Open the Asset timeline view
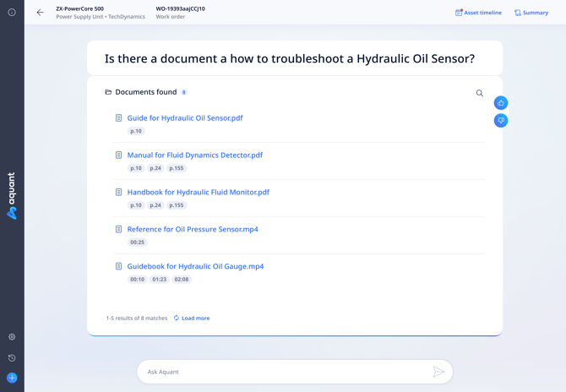 (x=478, y=13)
